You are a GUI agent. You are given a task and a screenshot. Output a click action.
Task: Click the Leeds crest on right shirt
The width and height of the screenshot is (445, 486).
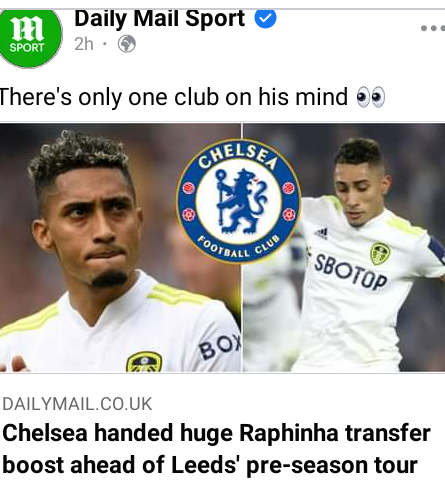tap(380, 254)
